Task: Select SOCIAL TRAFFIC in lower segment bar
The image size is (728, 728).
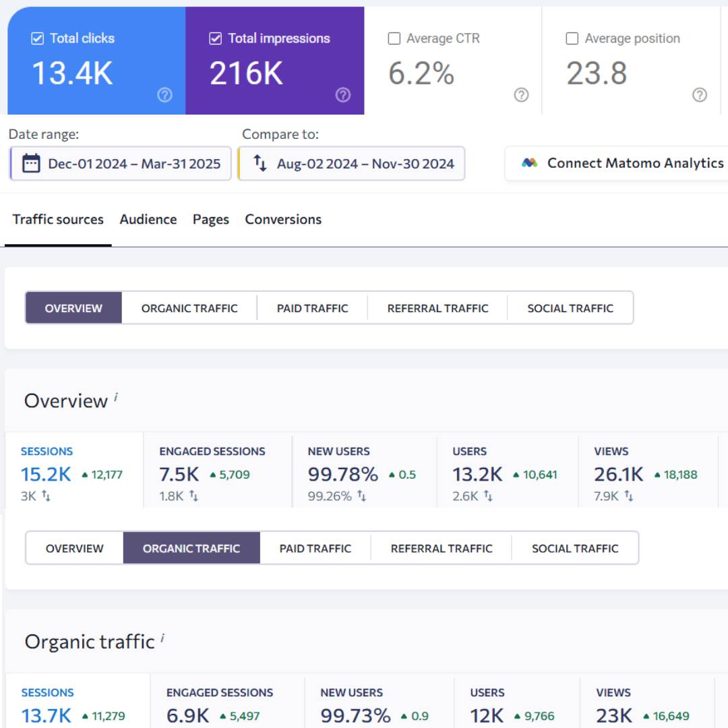Action: [575, 548]
